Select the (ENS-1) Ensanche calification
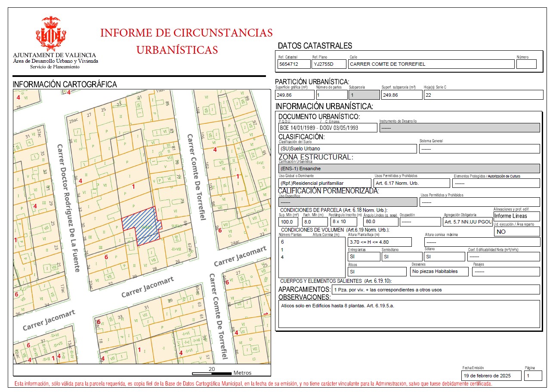556x392 pixels. click(409, 168)
